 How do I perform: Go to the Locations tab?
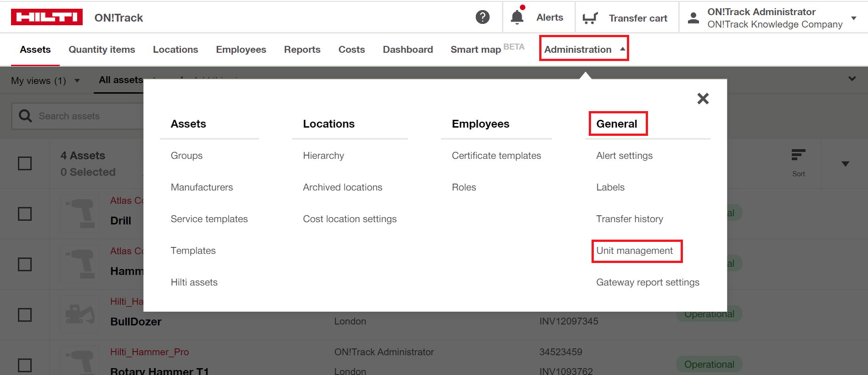click(x=175, y=50)
